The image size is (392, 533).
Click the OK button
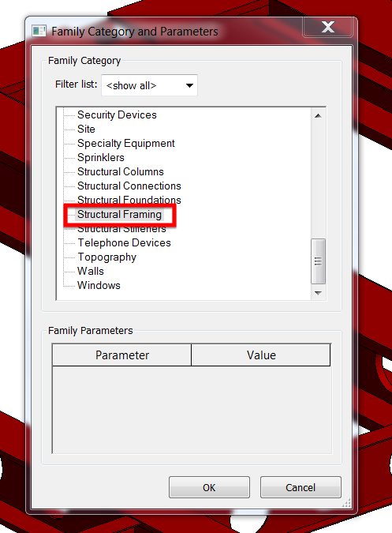209,487
